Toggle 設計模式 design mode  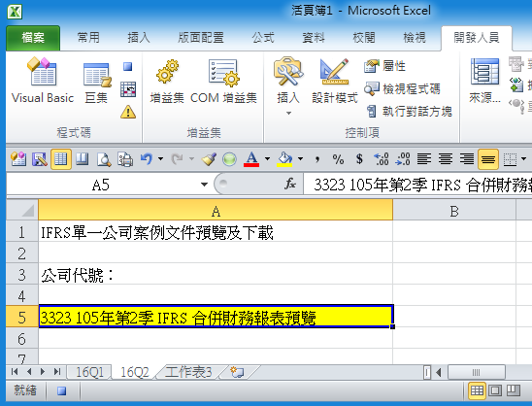coord(335,82)
